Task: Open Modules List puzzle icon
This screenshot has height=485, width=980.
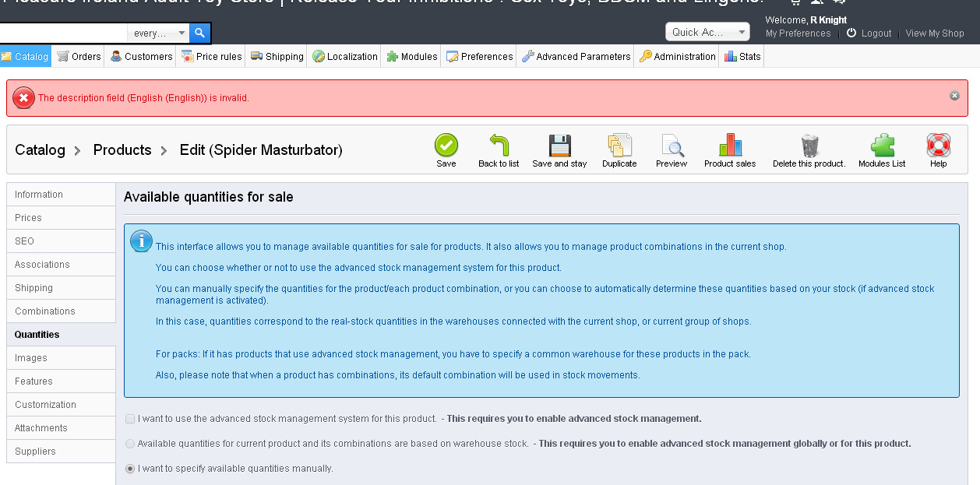Action: 882,145
